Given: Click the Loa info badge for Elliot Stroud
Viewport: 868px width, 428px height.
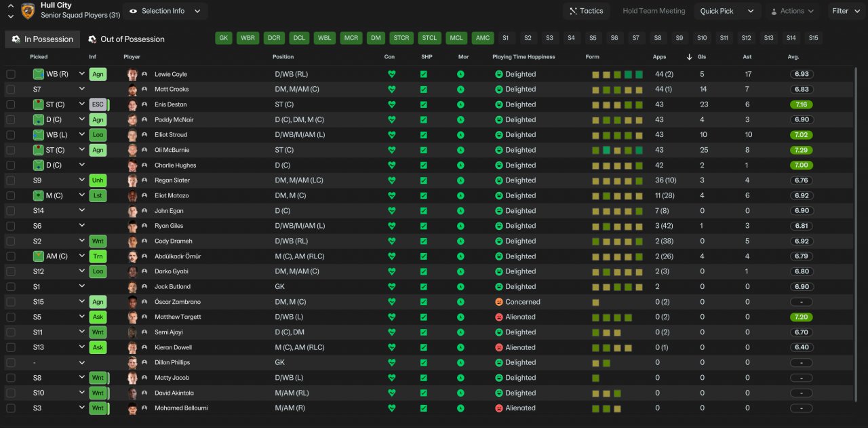Looking at the screenshot, I should pos(98,135).
